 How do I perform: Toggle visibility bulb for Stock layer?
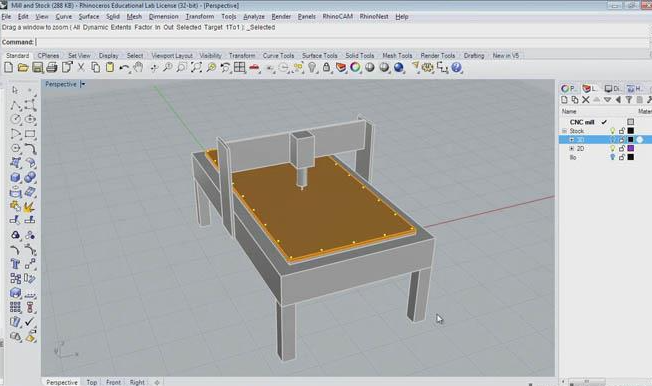click(612, 131)
